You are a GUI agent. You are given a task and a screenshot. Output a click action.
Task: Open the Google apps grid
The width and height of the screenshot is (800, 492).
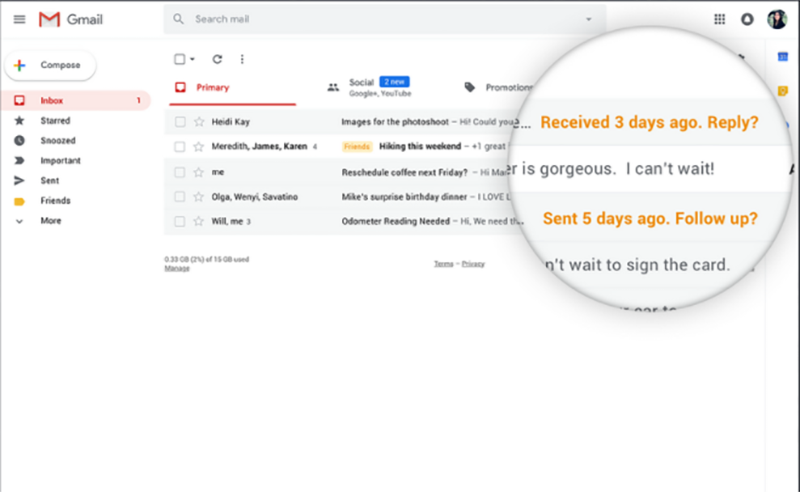pos(719,19)
